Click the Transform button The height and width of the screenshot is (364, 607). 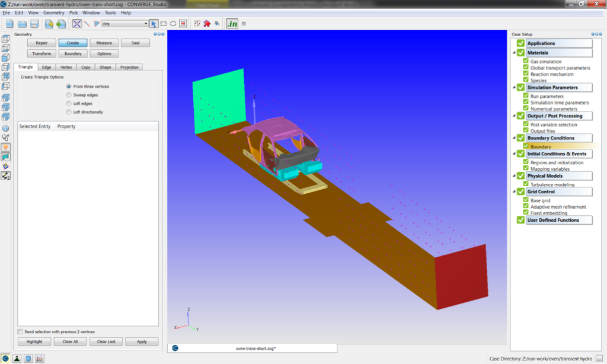[x=41, y=54]
